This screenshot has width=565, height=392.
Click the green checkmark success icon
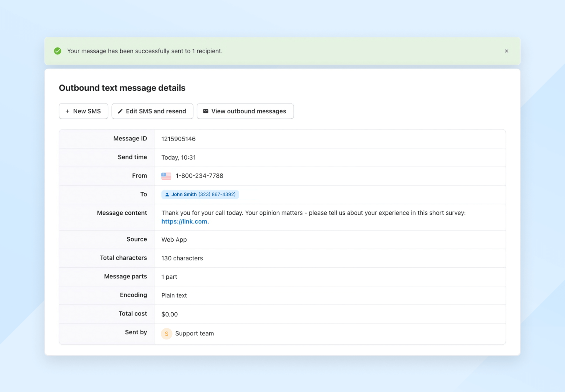(x=58, y=51)
